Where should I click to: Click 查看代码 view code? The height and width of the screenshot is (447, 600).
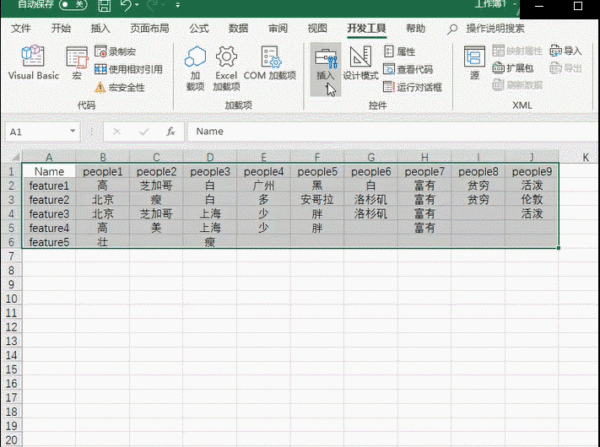408,69
